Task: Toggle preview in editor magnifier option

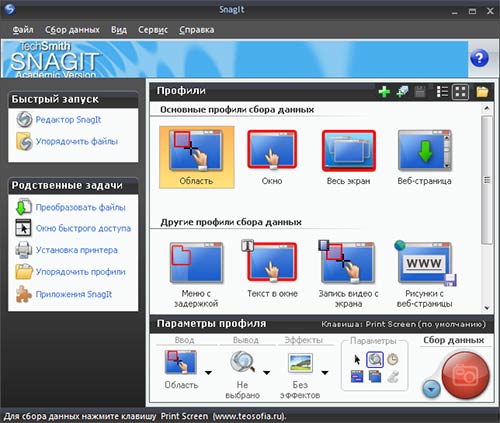Action: [375, 359]
